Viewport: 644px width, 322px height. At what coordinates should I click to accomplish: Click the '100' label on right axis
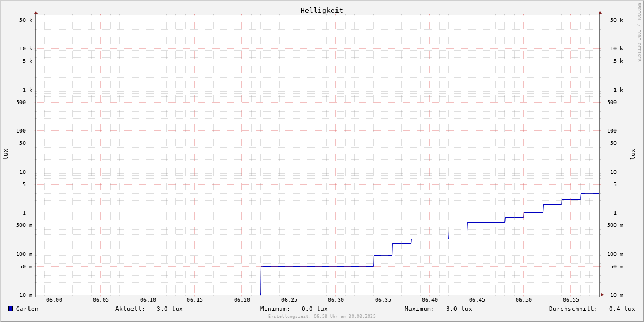(612, 131)
